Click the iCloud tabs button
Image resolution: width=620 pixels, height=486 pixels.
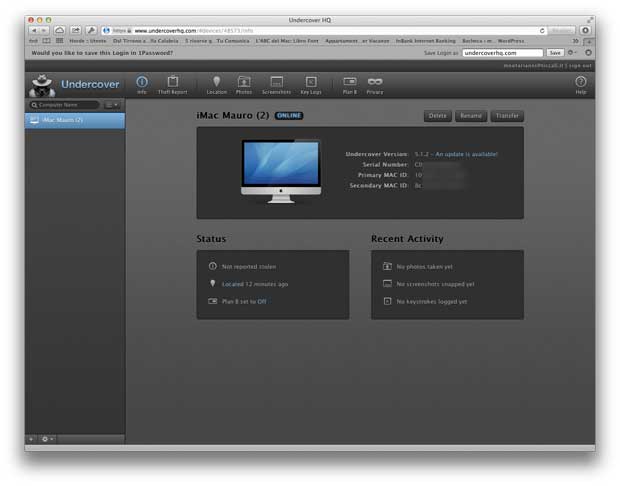59,30
